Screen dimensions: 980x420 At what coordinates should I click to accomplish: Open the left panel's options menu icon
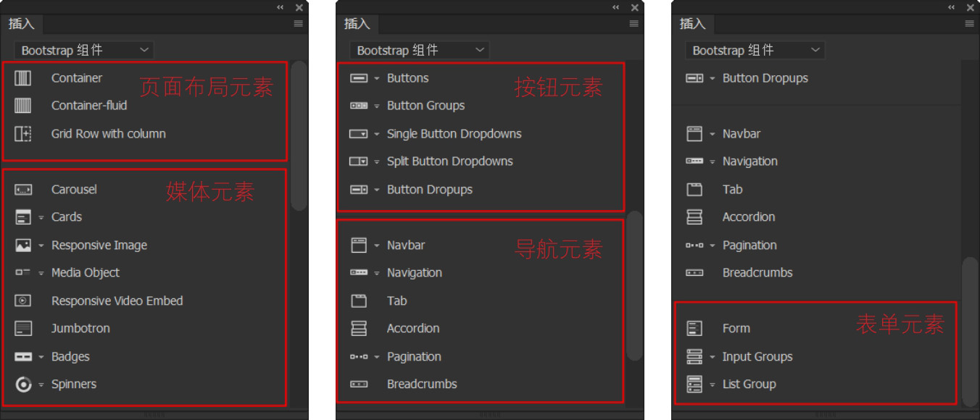click(298, 24)
